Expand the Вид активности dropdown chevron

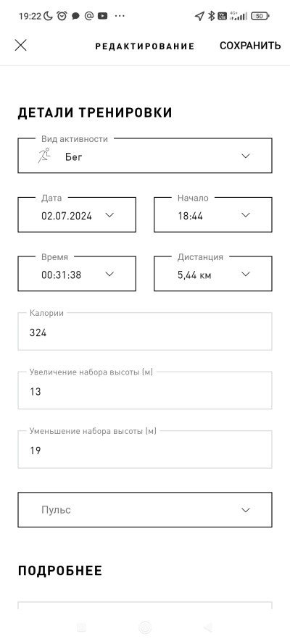[246, 156]
